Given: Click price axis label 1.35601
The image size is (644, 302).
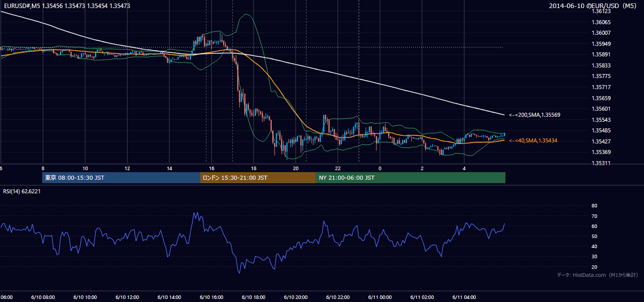Looking at the screenshot, I should tap(601, 109).
